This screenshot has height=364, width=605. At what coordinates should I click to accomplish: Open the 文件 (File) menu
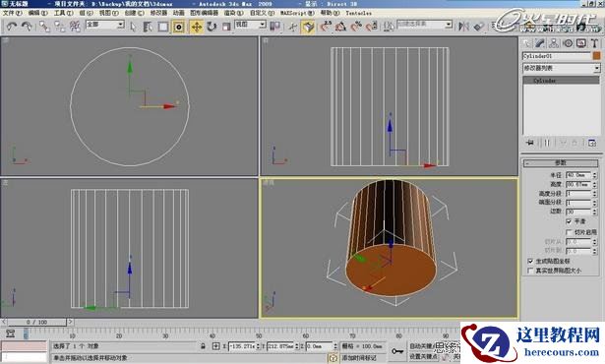[x=13, y=13]
